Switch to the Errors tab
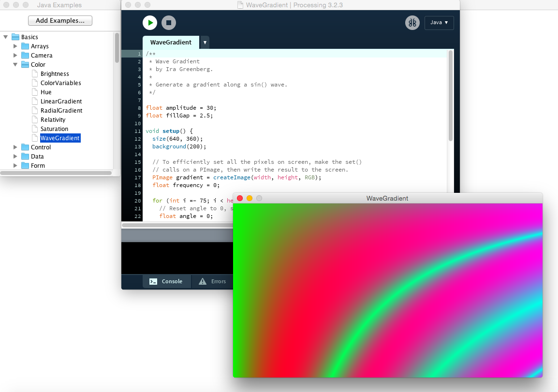The image size is (558, 392). (x=213, y=281)
